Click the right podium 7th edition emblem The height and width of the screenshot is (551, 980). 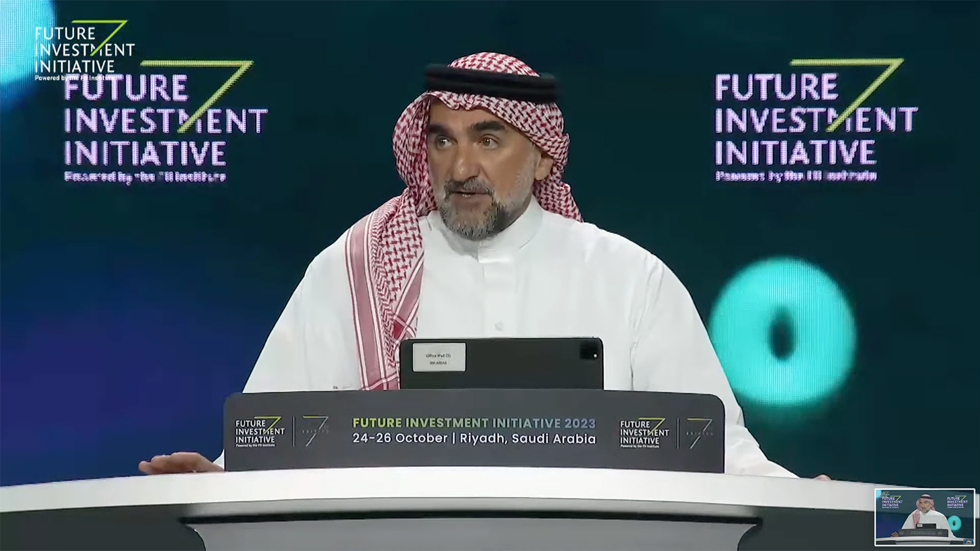[x=699, y=433]
